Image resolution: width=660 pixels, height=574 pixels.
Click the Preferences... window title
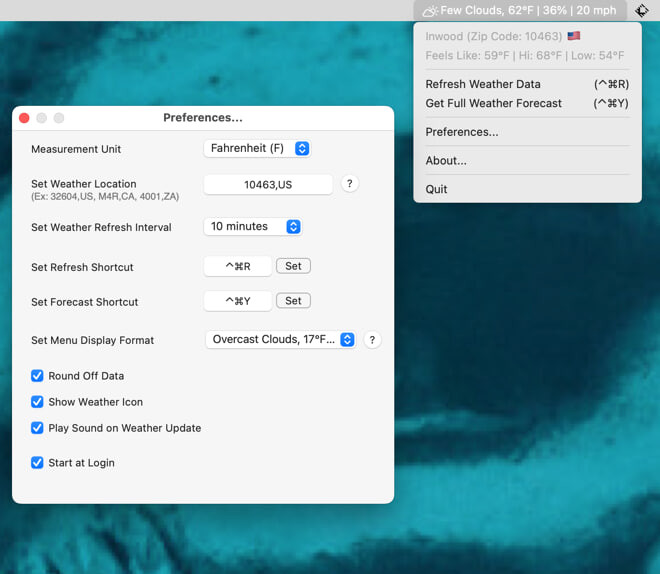(203, 117)
